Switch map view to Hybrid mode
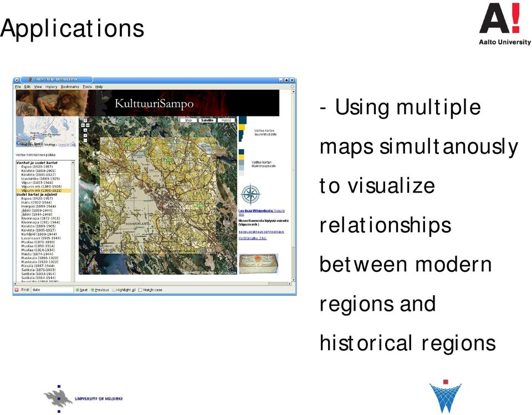Image resolution: width=532 pixels, height=415 pixels. coord(226,120)
